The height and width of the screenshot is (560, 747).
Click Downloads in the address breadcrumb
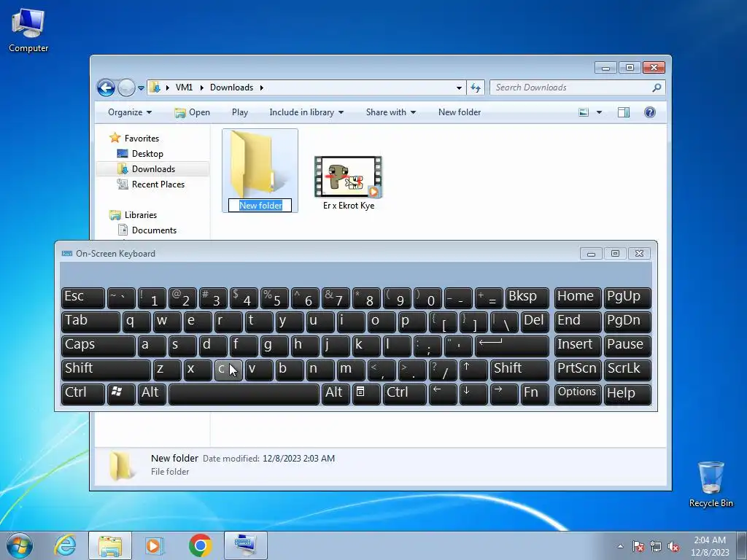(x=231, y=87)
